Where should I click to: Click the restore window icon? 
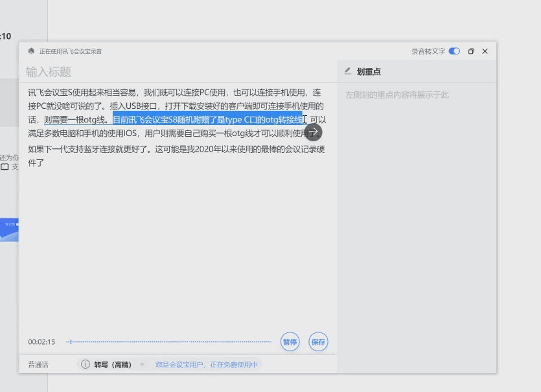click(471, 51)
